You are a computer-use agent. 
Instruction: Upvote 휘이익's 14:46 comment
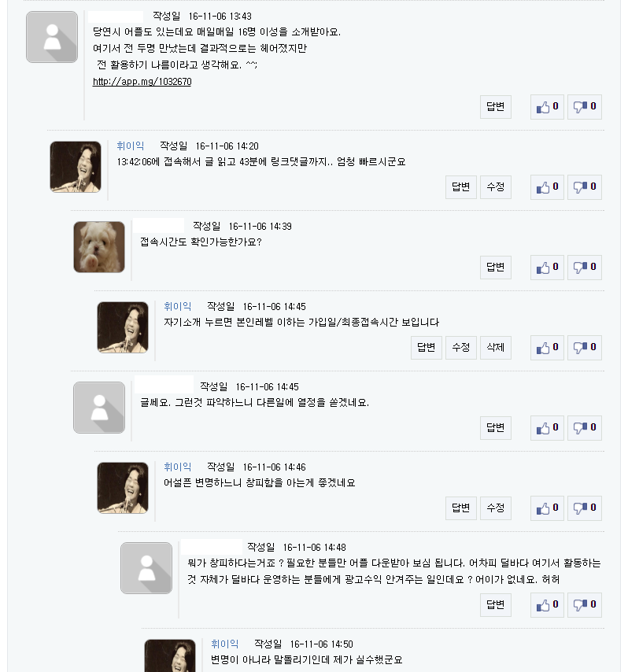click(x=547, y=508)
